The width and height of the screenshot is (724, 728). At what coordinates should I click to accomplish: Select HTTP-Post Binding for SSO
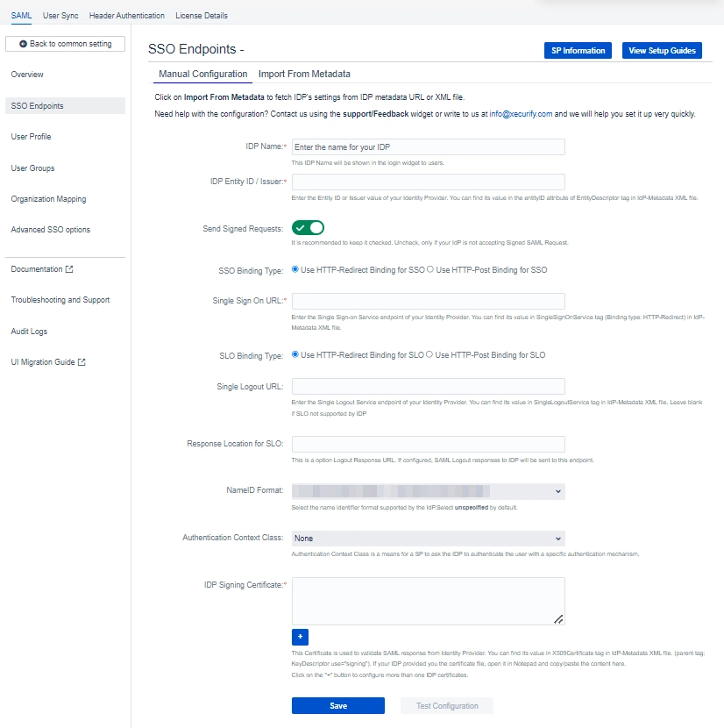point(430,269)
